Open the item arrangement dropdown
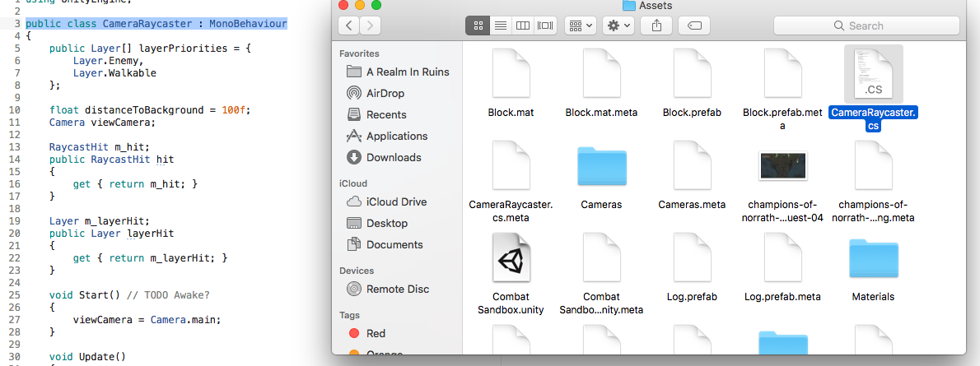The width and height of the screenshot is (980, 366). pos(580,25)
